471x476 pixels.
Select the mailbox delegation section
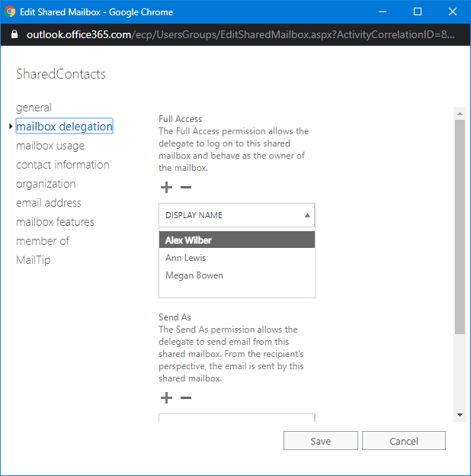click(64, 127)
